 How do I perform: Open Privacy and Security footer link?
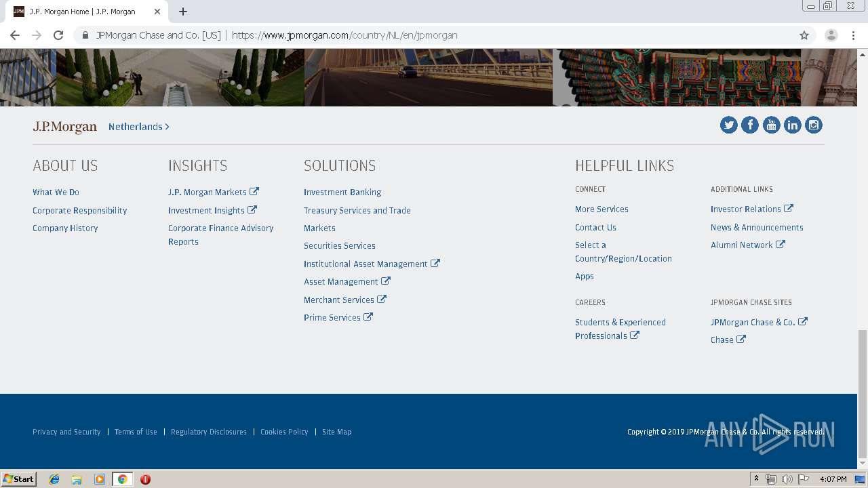66,432
